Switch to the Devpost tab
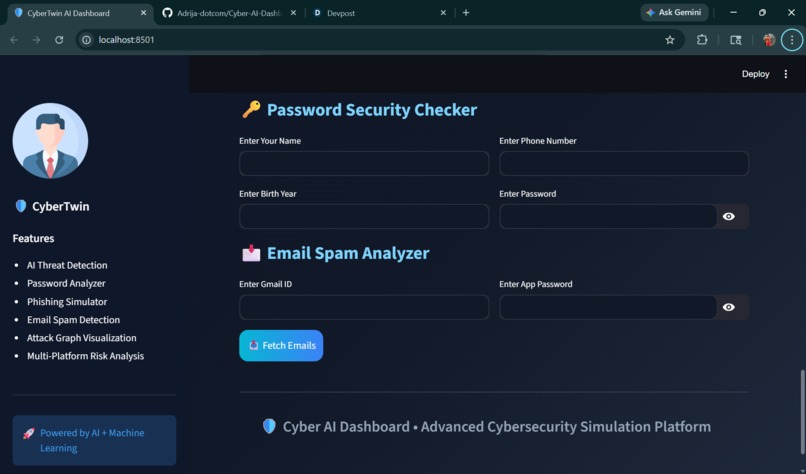The width and height of the screenshot is (806, 474). tap(379, 13)
